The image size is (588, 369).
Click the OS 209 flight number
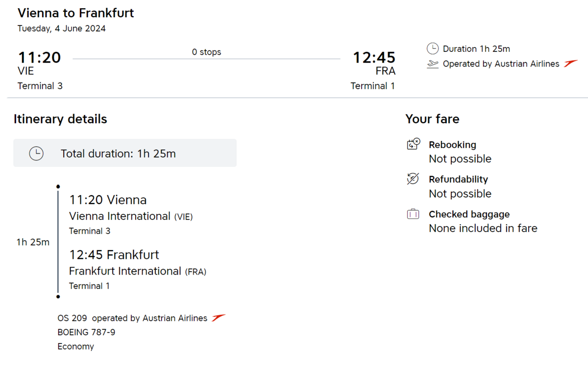click(72, 318)
